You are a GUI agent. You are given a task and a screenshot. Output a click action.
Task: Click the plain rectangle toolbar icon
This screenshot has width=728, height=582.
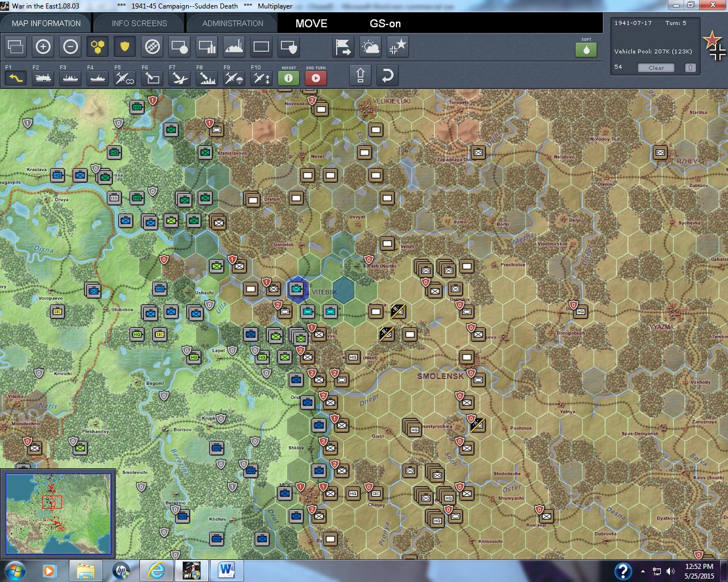[x=262, y=47]
